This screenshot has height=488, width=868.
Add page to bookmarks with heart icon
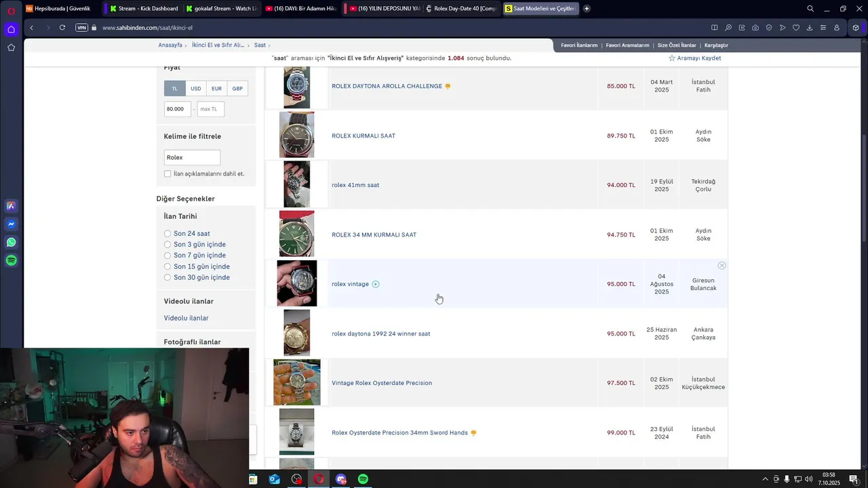point(795,28)
